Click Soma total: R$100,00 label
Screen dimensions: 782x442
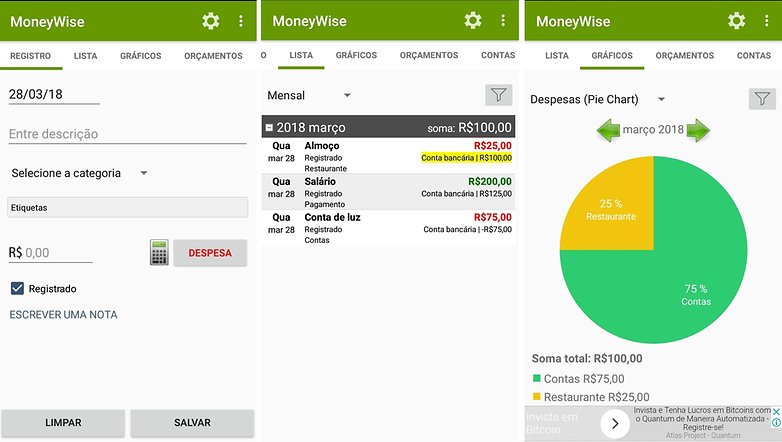[587, 358]
